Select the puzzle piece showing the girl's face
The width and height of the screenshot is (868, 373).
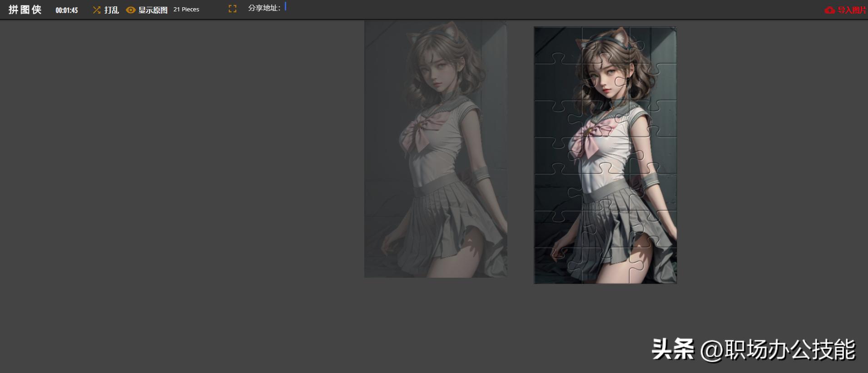coord(605,82)
